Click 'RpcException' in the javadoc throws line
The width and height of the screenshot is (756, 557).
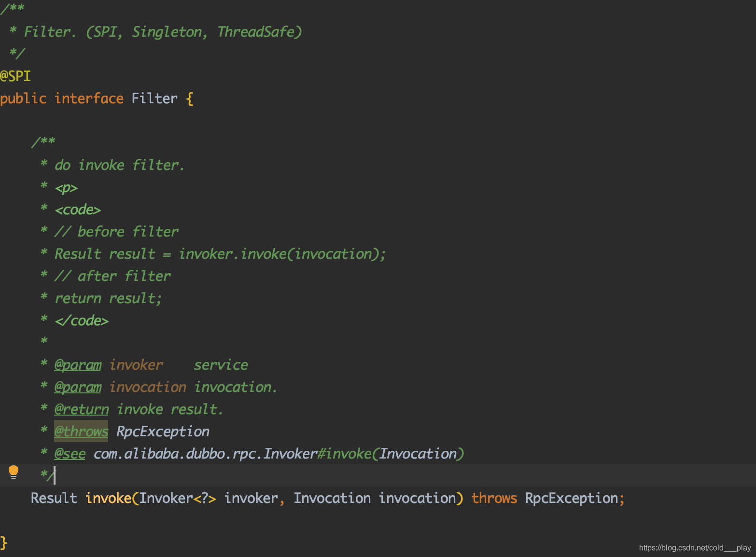point(163,432)
